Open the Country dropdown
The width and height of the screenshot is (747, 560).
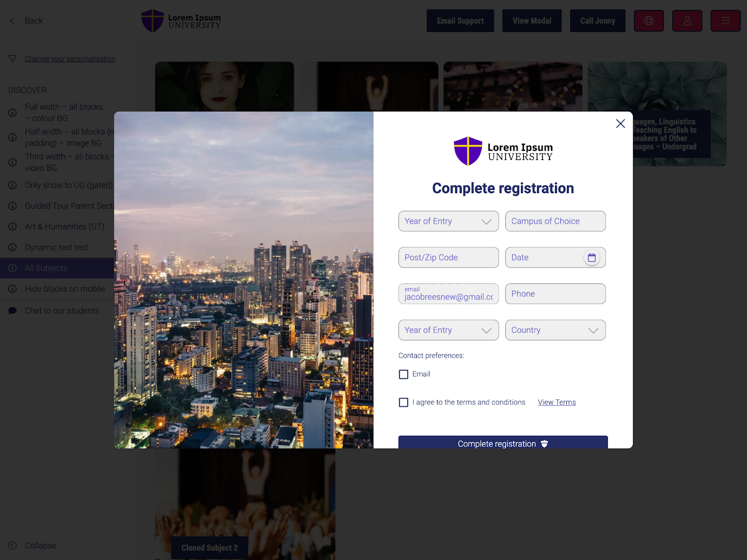coord(556,330)
